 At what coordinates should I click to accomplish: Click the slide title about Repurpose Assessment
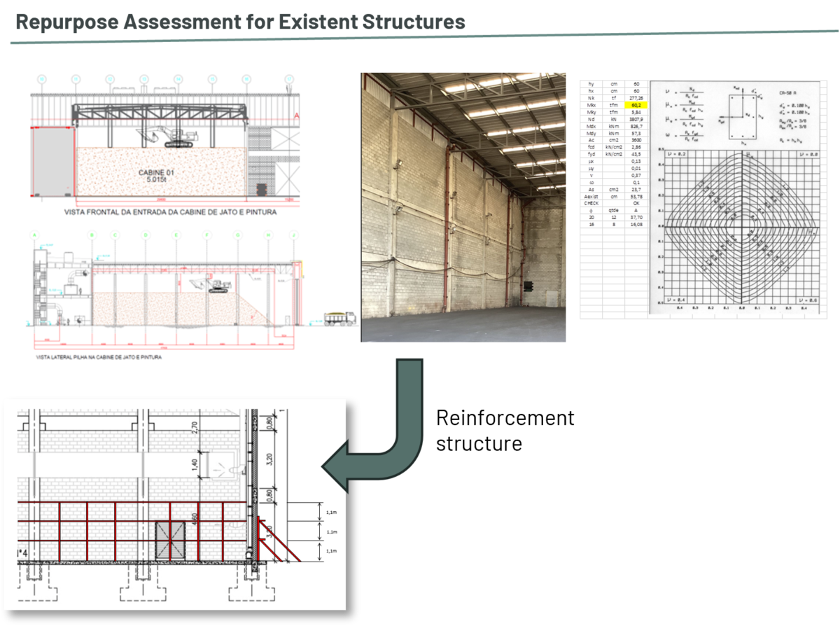pos(240,22)
